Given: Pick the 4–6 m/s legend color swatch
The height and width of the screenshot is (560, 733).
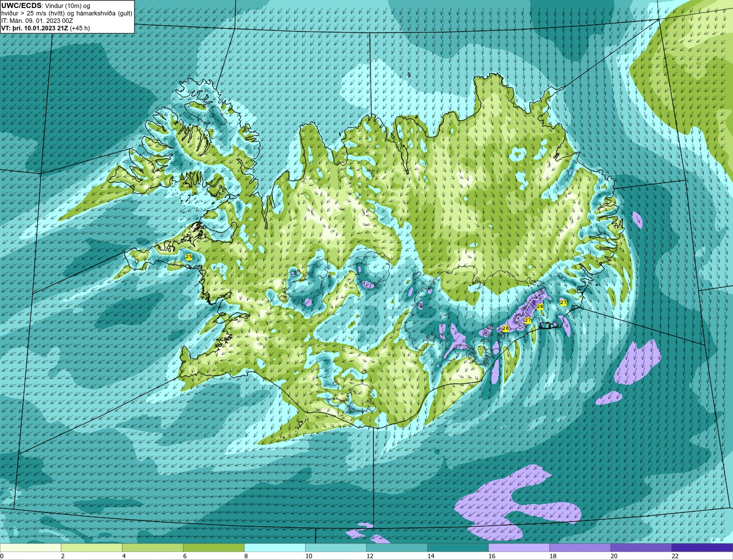Looking at the screenshot, I should click(153, 547).
